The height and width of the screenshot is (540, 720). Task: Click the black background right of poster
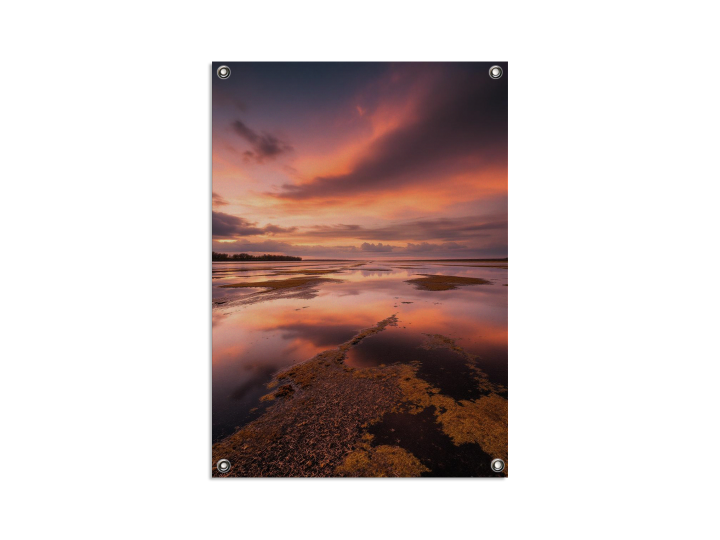click(612, 270)
